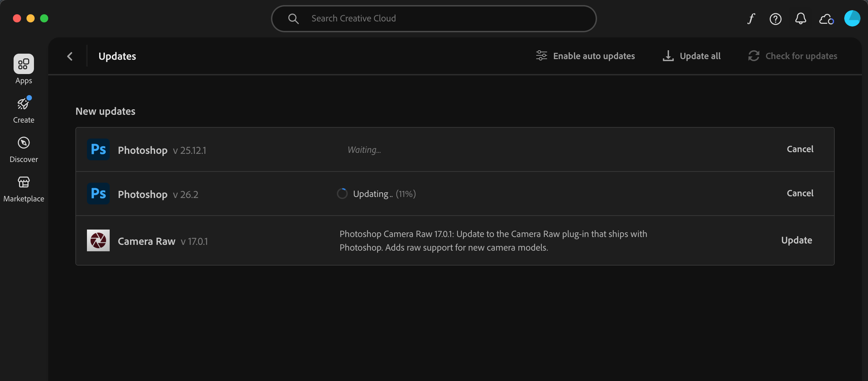
Task: Show notifications bell
Action: coord(800,19)
